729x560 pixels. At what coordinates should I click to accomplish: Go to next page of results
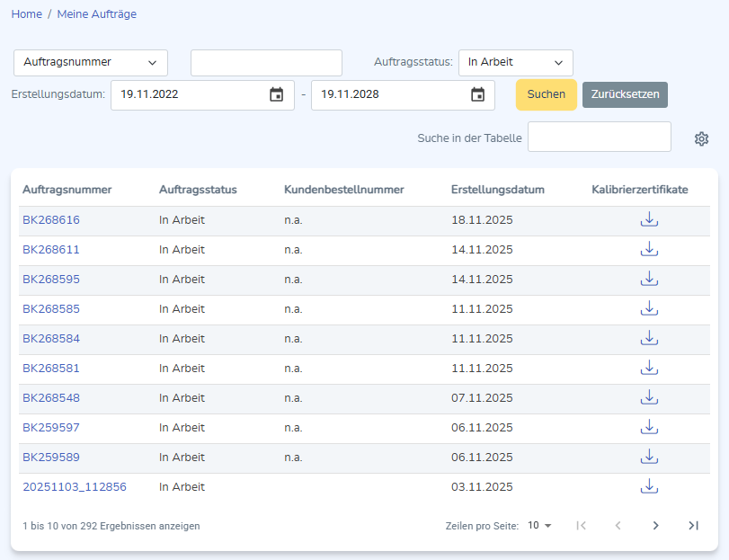pyautogui.click(x=655, y=526)
